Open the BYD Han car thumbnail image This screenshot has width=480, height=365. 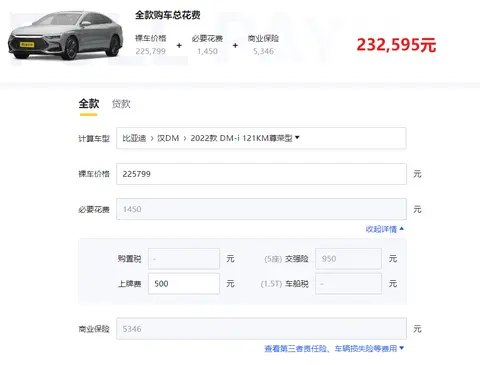pos(65,36)
